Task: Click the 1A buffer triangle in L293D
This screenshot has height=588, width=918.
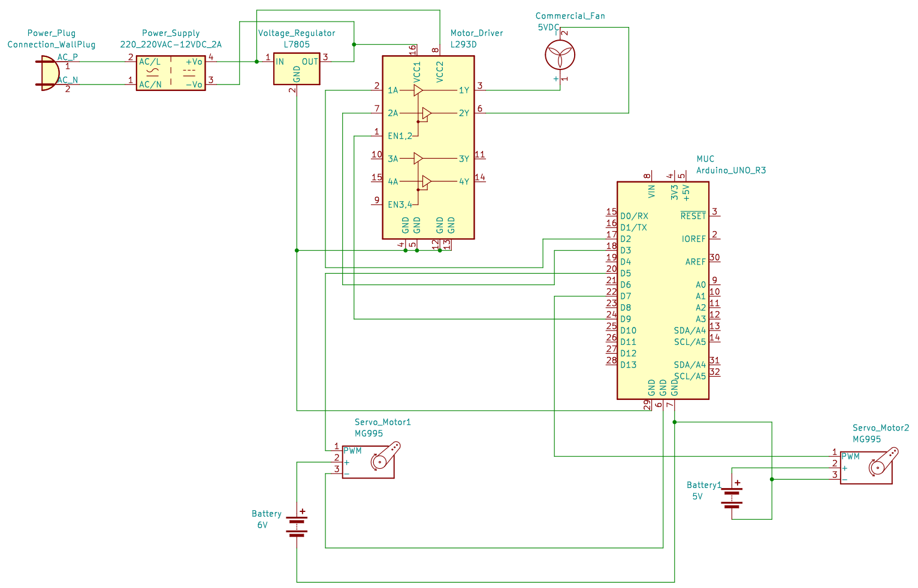Action: 418,90
